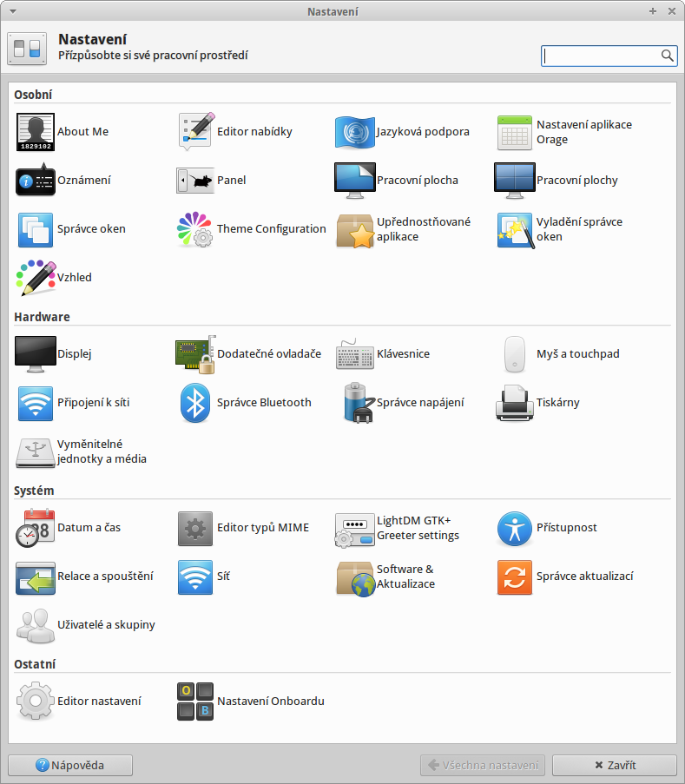Open the Panel settings icon
Image resolution: width=685 pixels, height=784 pixels.
[x=195, y=181]
